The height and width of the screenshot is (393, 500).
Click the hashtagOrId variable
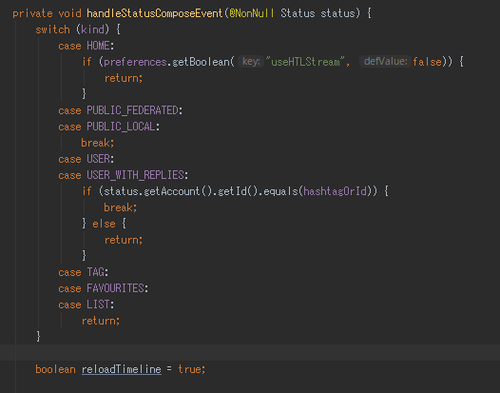[335, 191]
